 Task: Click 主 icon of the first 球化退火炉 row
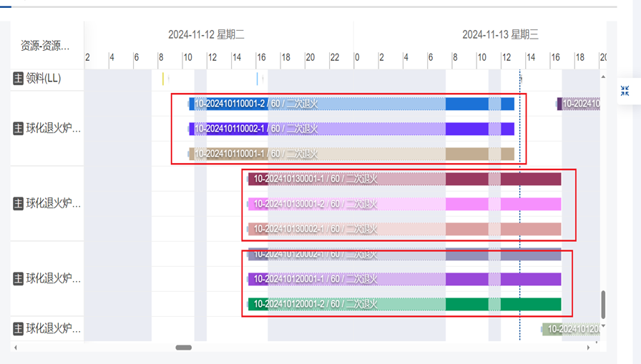coord(19,129)
